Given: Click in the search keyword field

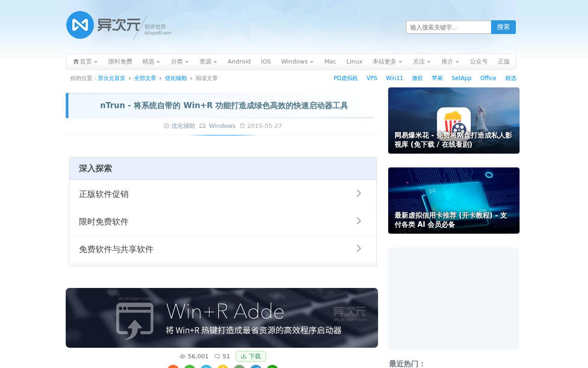Looking at the screenshot, I should pyautogui.click(x=449, y=27).
